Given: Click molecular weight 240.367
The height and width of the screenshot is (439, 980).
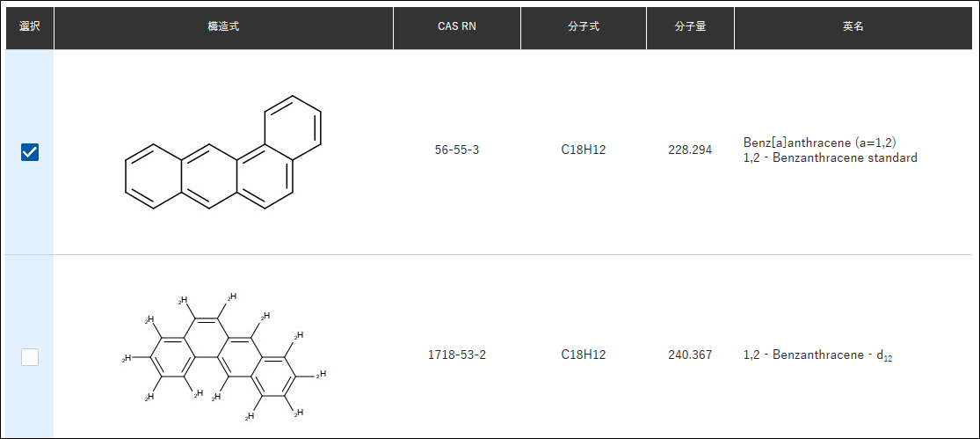Looking at the screenshot, I should click(x=690, y=355).
